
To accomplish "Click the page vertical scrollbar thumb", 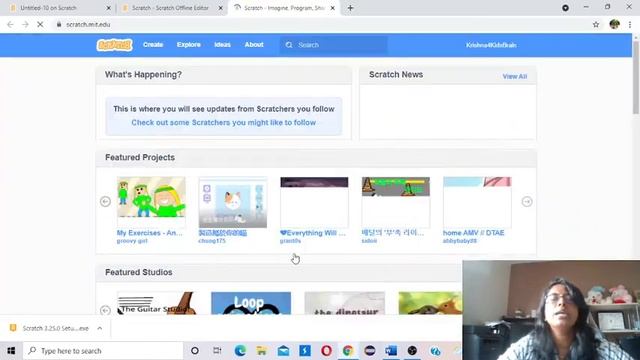I will pos(636,78).
